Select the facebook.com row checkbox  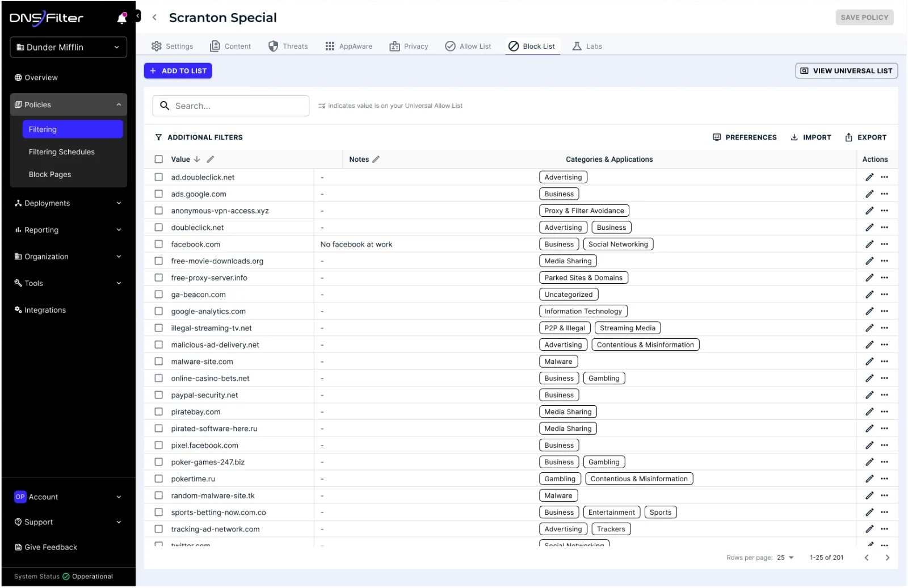point(159,244)
